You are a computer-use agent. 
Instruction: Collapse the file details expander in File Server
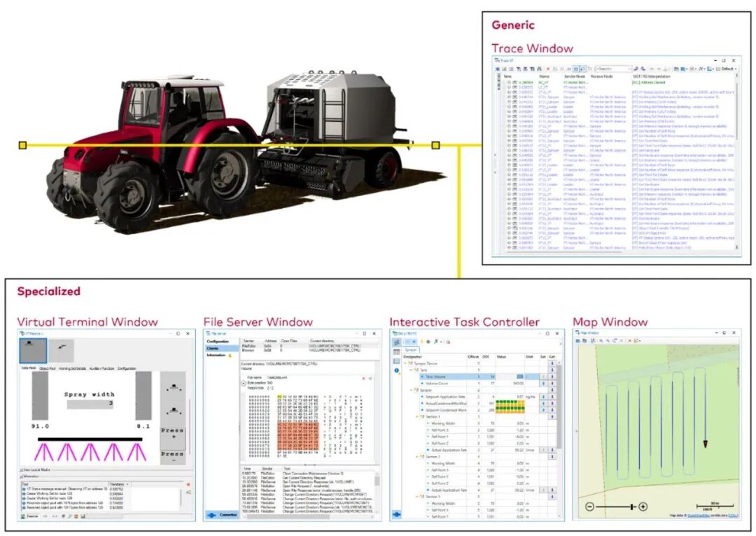pyautogui.click(x=244, y=383)
